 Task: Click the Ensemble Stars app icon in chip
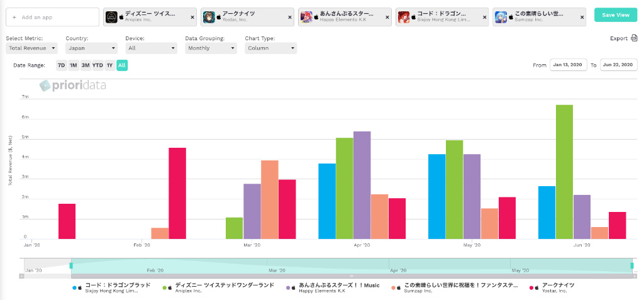306,17
